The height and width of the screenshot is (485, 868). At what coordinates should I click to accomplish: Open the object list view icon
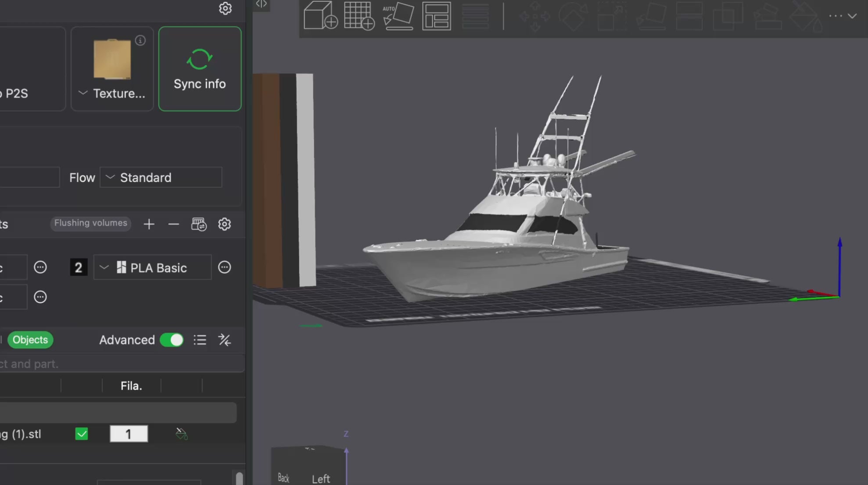click(x=200, y=340)
